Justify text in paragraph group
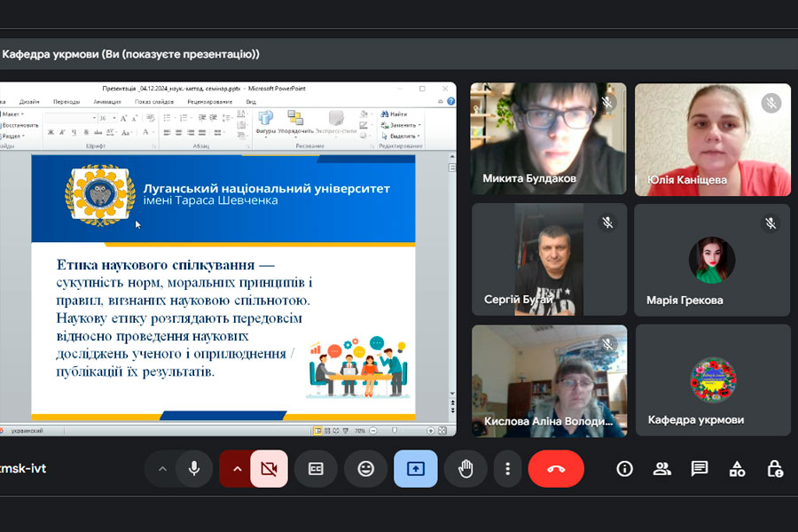Image resolution: width=798 pixels, height=532 pixels. pyautogui.click(x=202, y=132)
